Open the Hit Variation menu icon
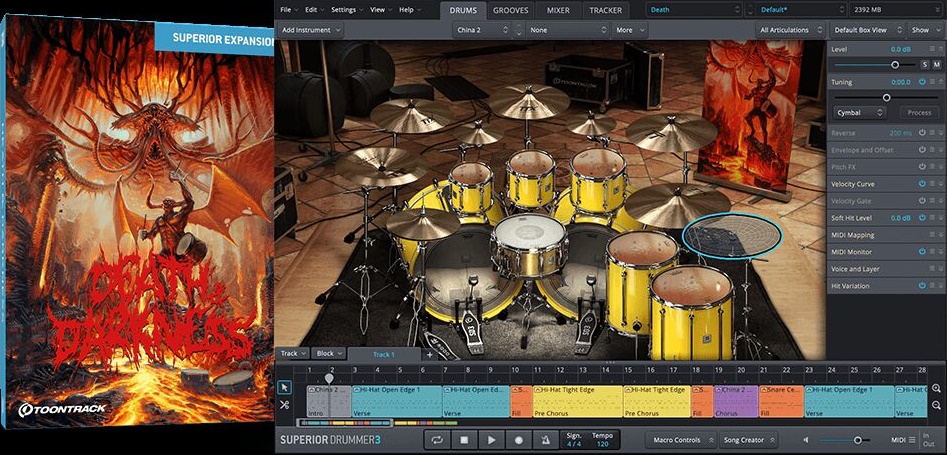Screen dimensions: 947x455 [x=932, y=286]
